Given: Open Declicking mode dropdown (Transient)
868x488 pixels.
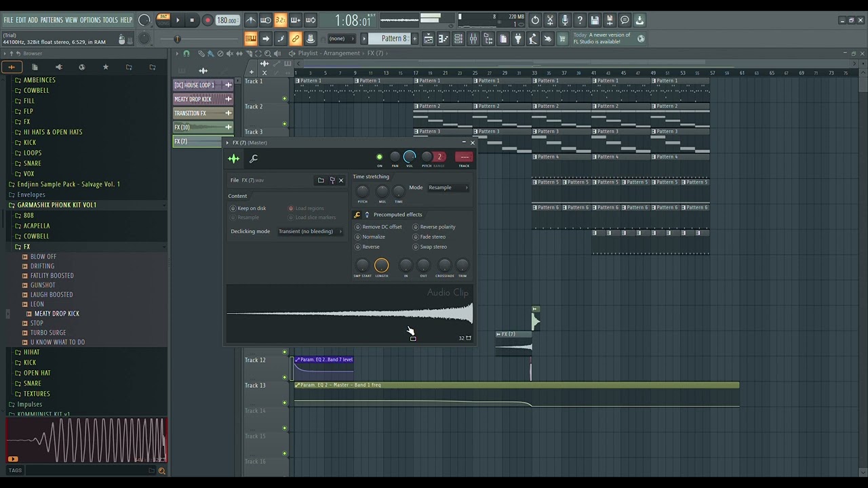Looking at the screenshot, I should [310, 232].
